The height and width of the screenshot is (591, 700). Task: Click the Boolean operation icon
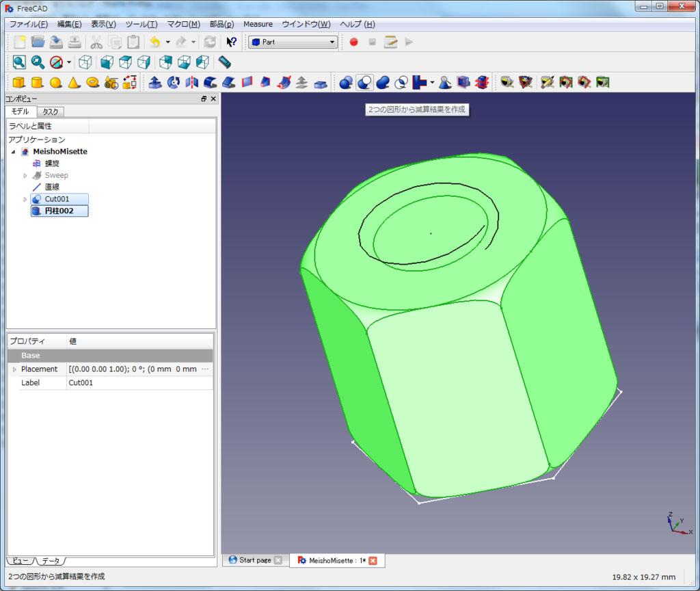[x=346, y=82]
